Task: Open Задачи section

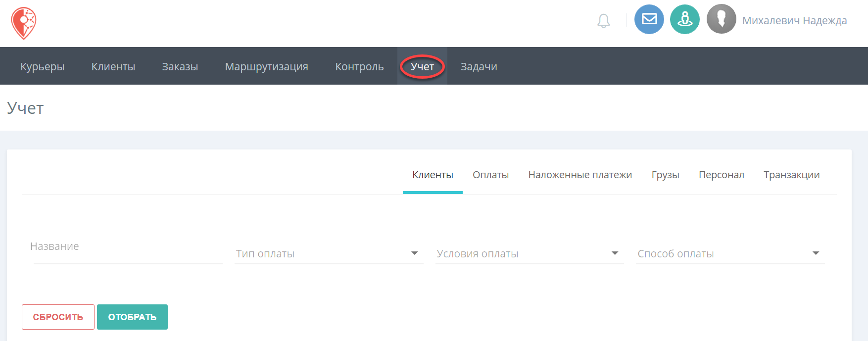Action: [479, 66]
